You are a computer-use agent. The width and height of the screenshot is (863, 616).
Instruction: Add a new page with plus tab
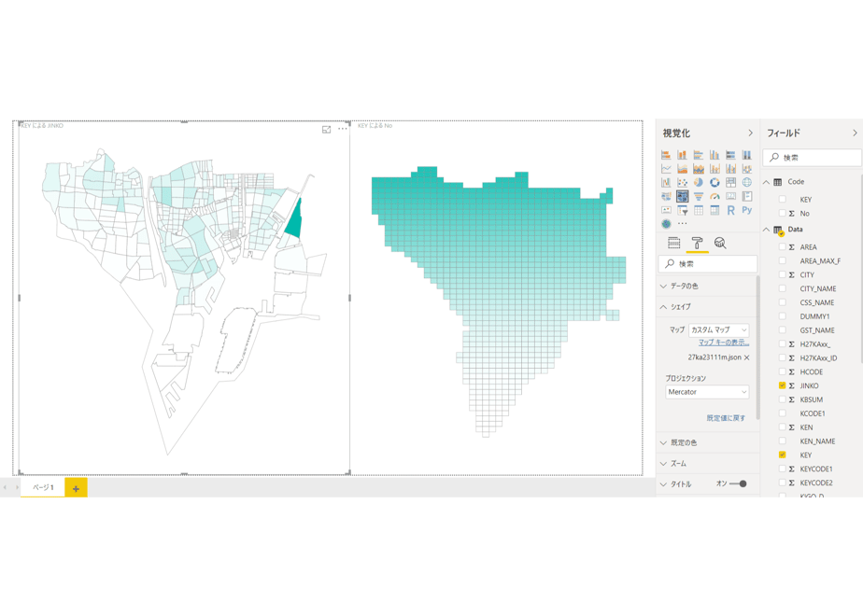click(76, 488)
